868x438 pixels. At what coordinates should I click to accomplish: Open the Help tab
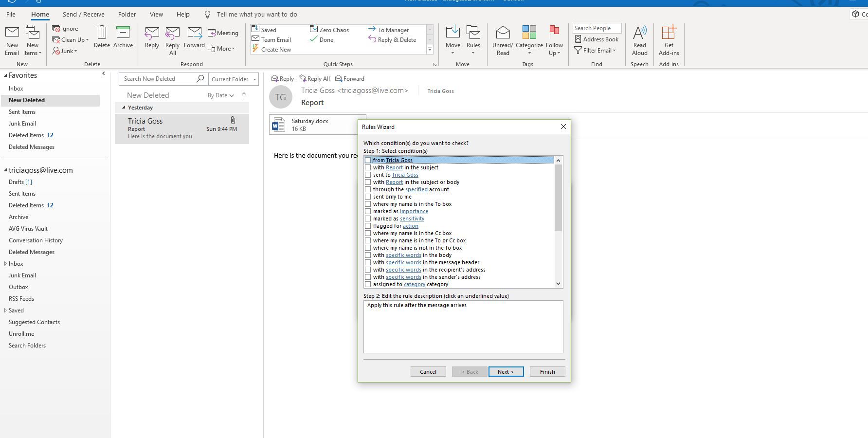(183, 15)
